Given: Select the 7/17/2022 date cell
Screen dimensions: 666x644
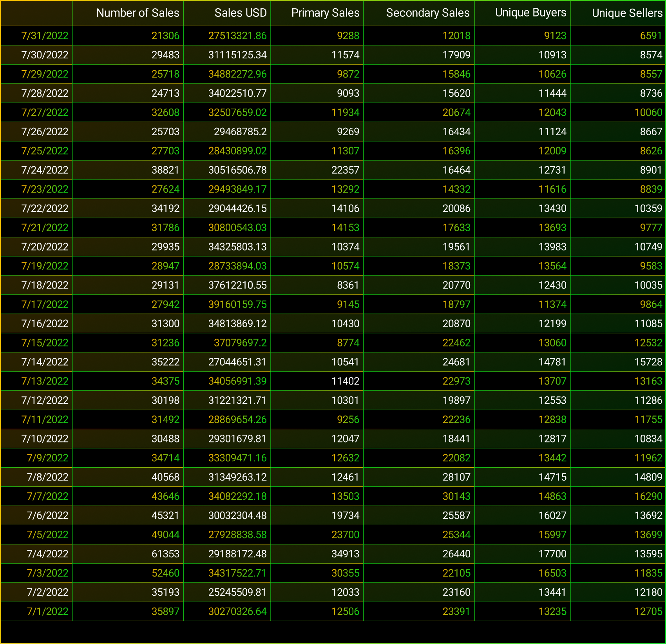Looking at the screenshot, I should [36, 305].
